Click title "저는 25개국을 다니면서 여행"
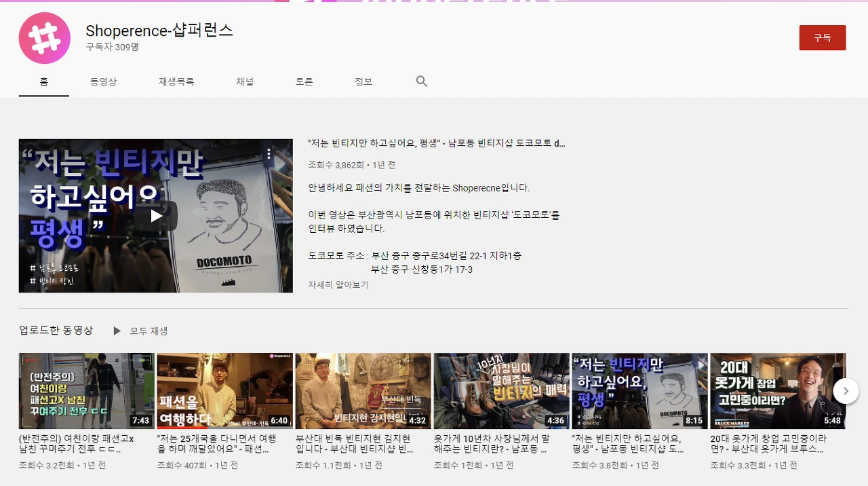This screenshot has height=486, width=868. click(217, 444)
